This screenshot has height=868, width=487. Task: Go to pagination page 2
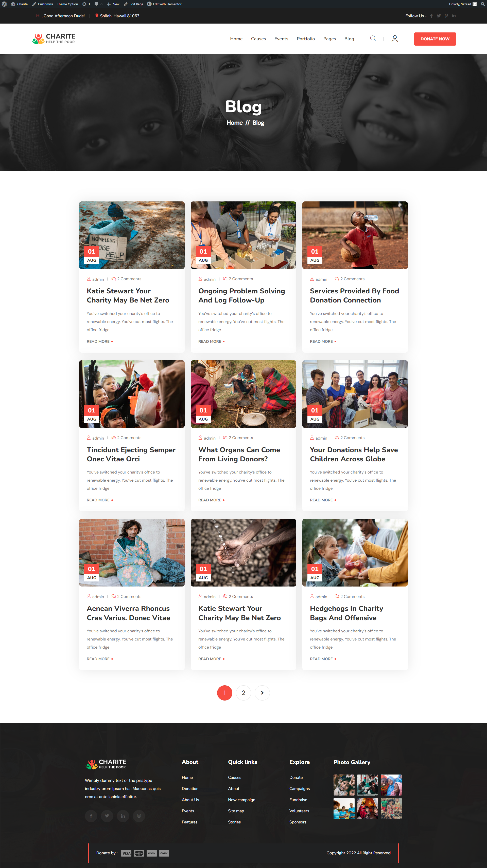pos(243,693)
